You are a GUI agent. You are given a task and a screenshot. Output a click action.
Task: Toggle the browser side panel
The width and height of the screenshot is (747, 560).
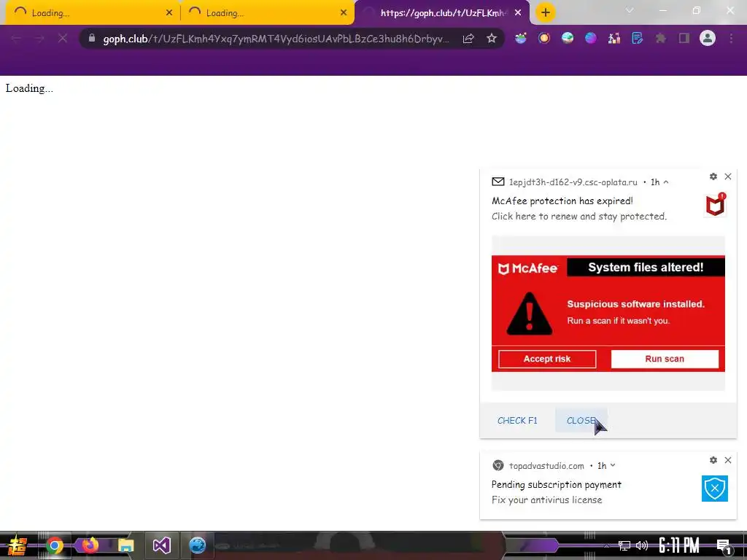click(684, 38)
